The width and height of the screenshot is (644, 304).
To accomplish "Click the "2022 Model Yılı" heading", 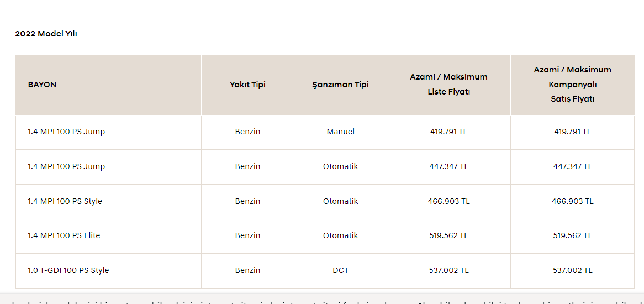I will [46, 34].
